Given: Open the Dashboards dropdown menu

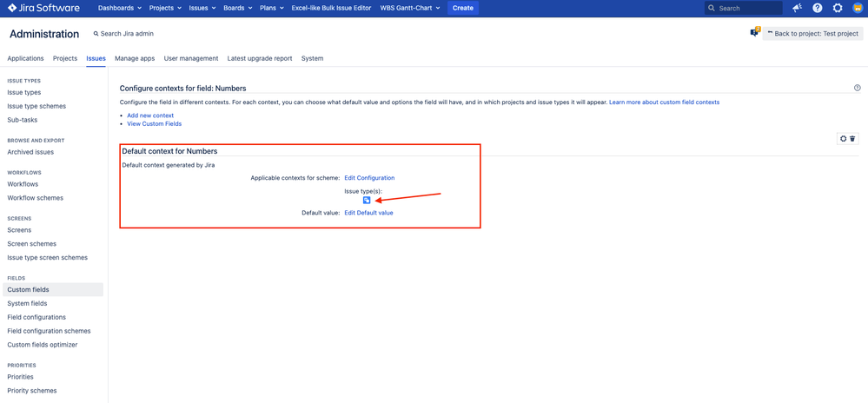Looking at the screenshot, I should click(x=120, y=8).
